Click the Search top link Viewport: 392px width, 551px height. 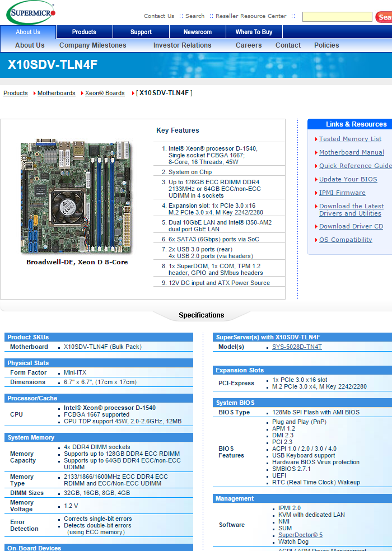[195, 16]
